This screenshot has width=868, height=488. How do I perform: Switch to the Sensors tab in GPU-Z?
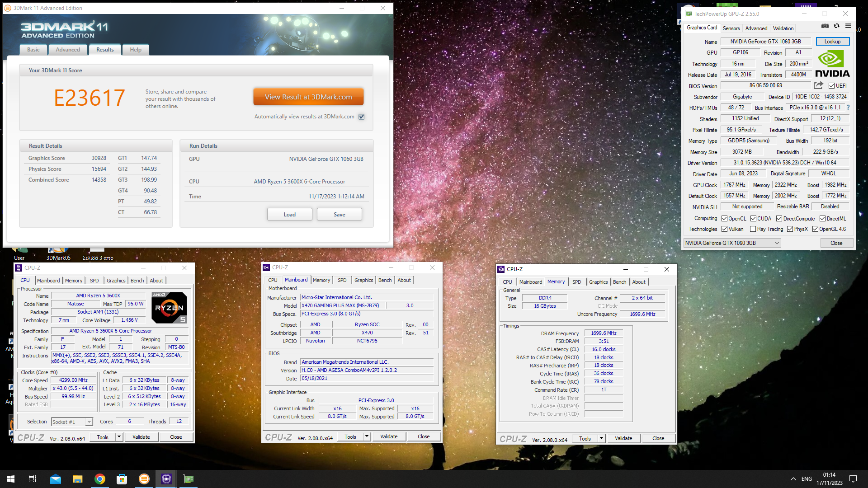(731, 28)
